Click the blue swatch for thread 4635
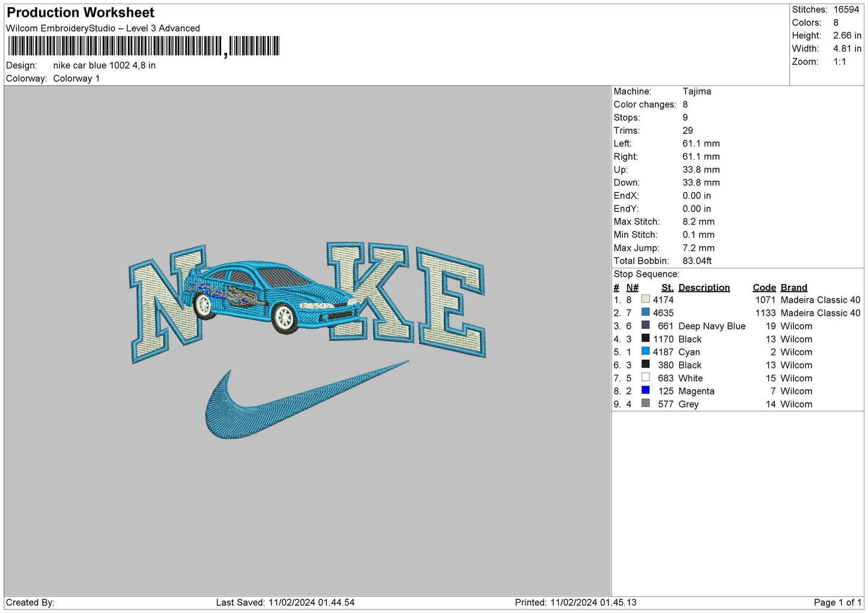The height and width of the screenshot is (613, 868). (645, 312)
